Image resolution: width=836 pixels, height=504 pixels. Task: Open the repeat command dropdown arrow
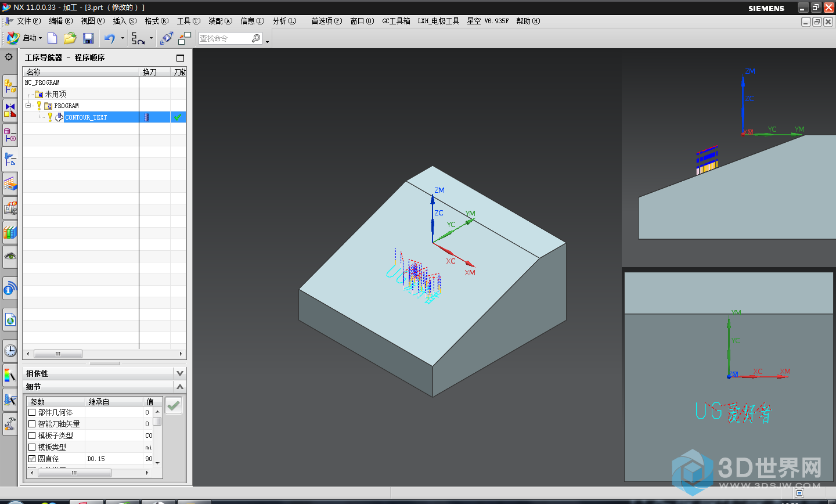click(x=151, y=39)
